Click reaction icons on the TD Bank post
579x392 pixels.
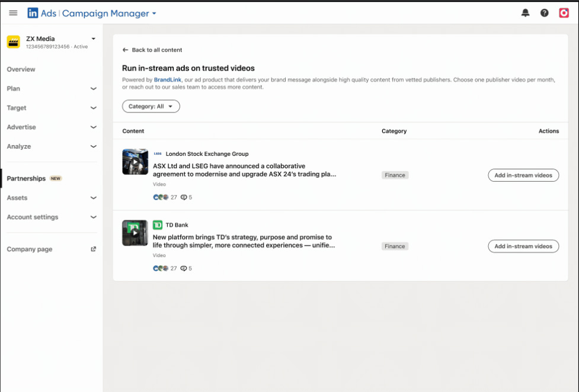(x=161, y=268)
